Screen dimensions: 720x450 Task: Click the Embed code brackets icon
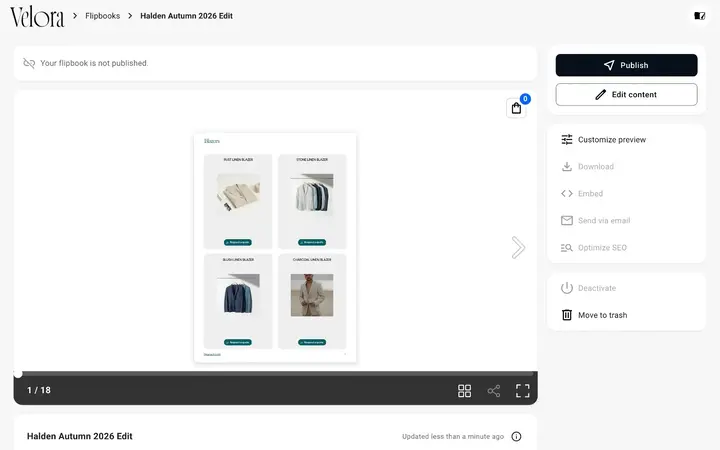pyautogui.click(x=567, y=194)
